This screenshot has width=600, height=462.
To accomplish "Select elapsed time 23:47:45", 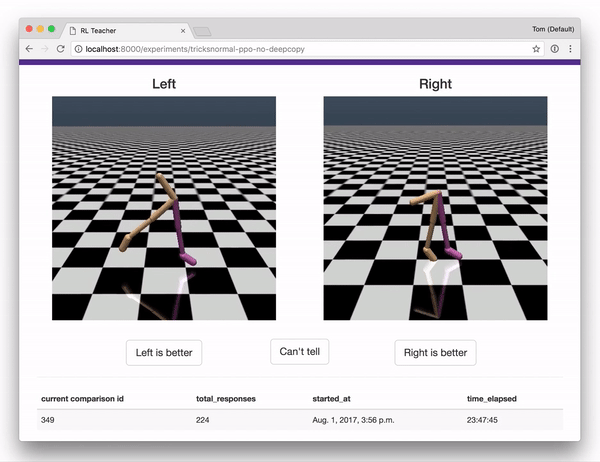I will click(482, 420).
